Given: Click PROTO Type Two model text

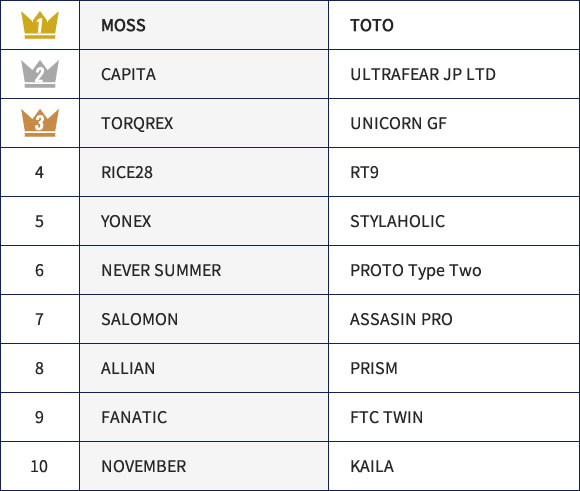Looking at the screenshot, I should coord(416,271).
